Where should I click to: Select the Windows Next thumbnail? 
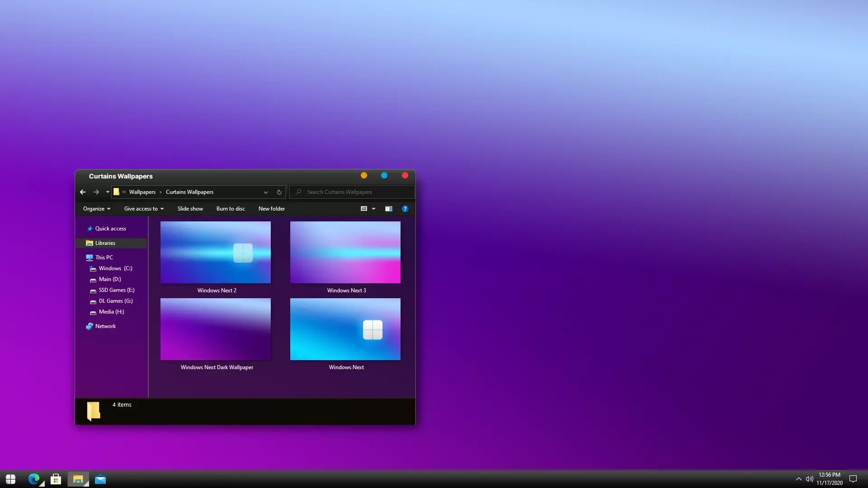[345, 329]
